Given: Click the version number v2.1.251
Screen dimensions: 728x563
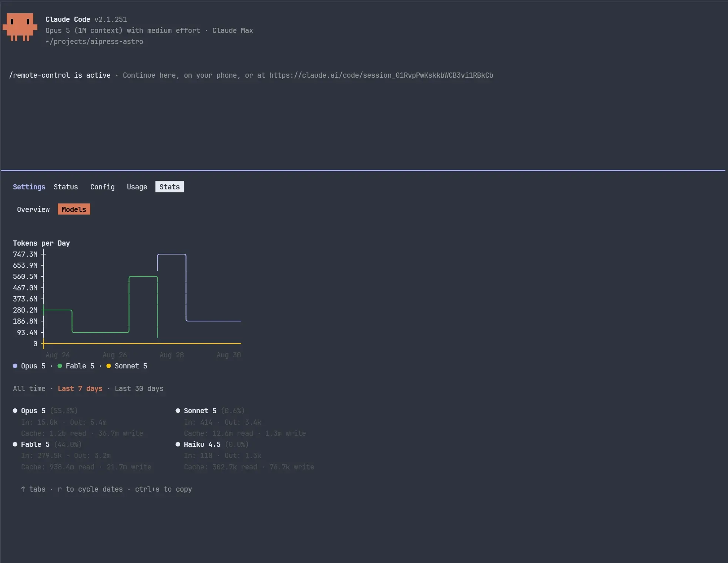Looking at the screenshot, I should (111, 19).
